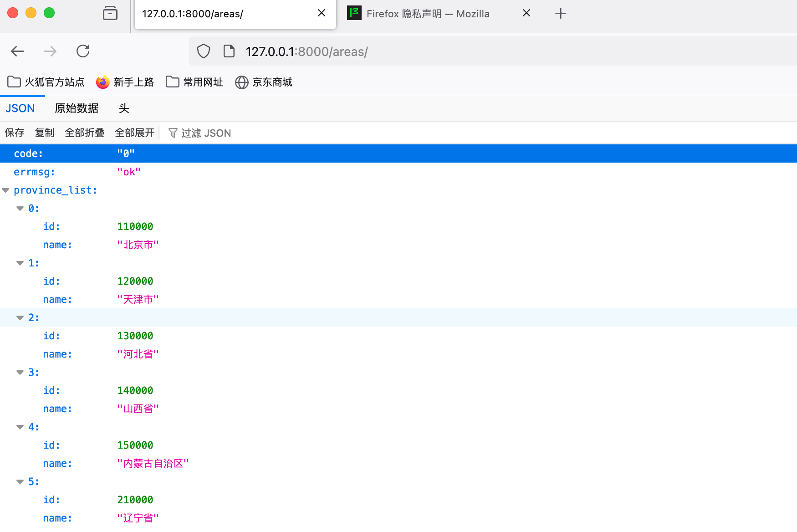Click 全部展开 to expand all
The width and height of the screenshot is (797, 532).
pyautogui.click(x=135, y=133)
